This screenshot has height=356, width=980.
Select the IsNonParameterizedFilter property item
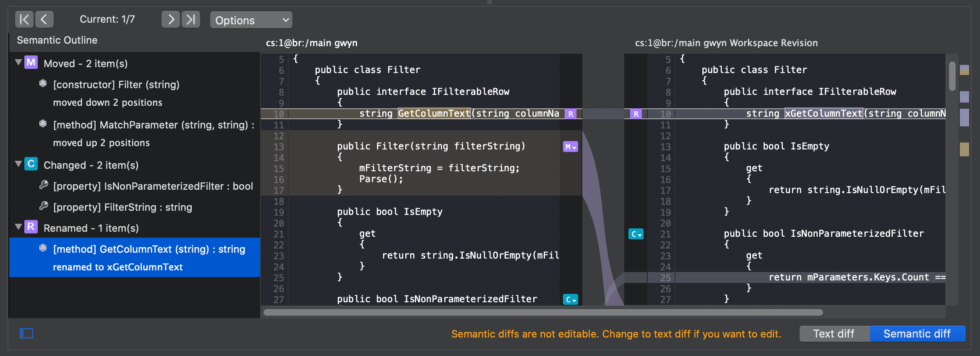point(135,186)
